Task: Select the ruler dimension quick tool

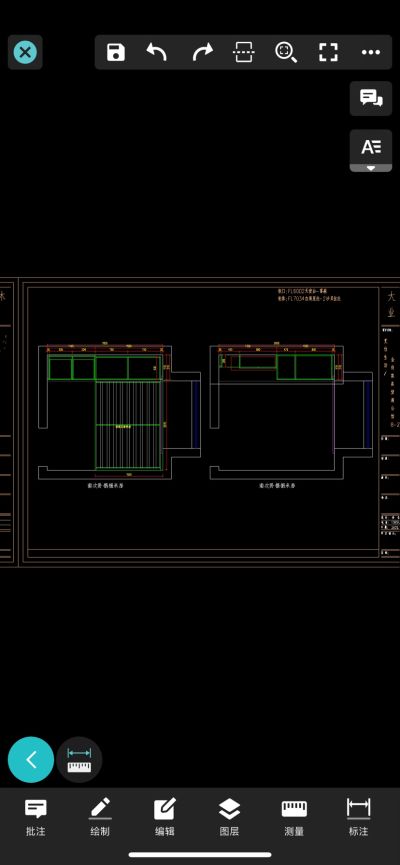Action: 79,760
